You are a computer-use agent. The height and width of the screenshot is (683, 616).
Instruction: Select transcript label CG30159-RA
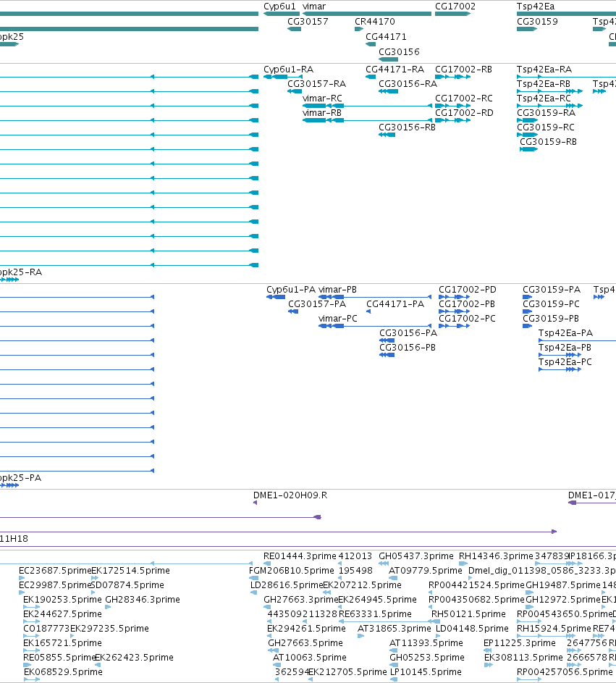[x=546, y=113]
